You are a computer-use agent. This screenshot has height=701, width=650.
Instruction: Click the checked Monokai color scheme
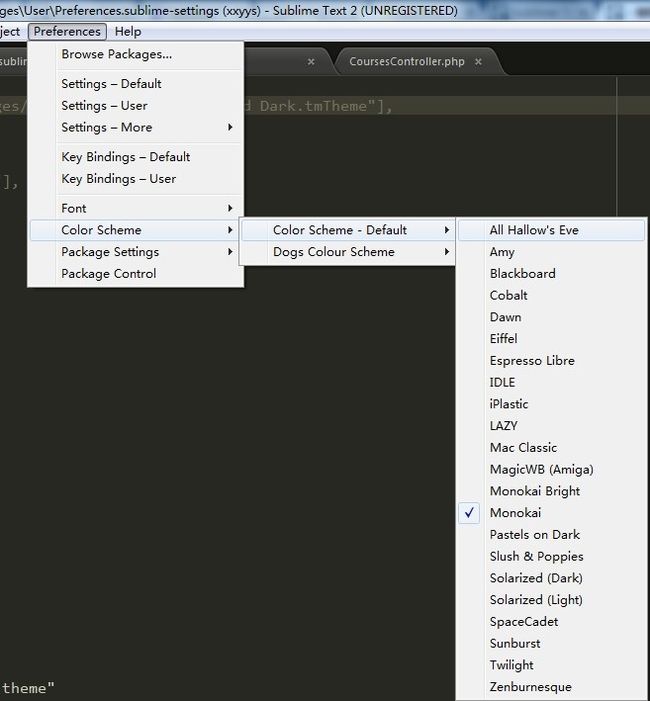pyautogui.click(x=552, y=513)
